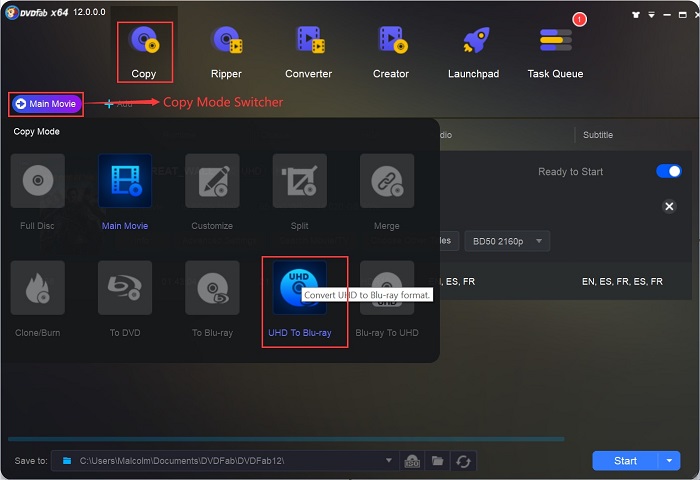Click the Start button

(x=625, y=461)
